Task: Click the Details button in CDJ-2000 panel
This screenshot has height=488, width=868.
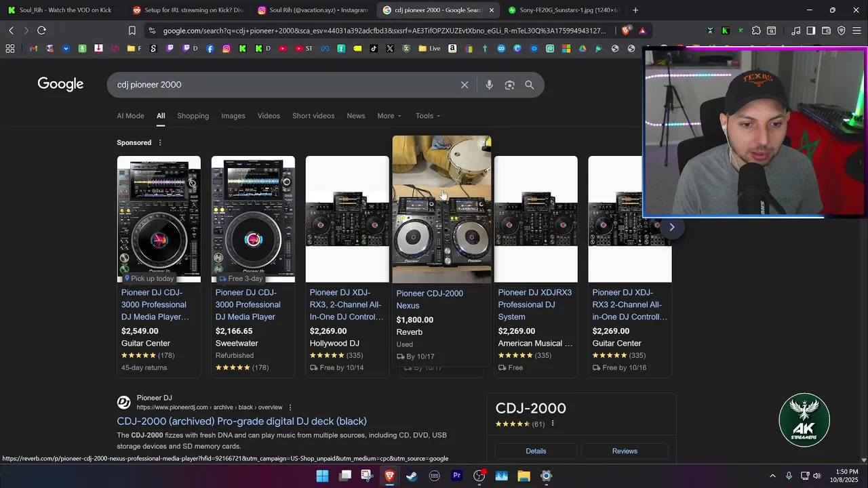Action: click(x=536, y=451)
